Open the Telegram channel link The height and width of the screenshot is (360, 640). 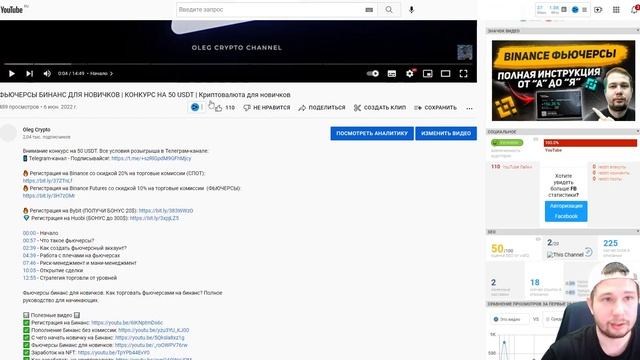151,158
